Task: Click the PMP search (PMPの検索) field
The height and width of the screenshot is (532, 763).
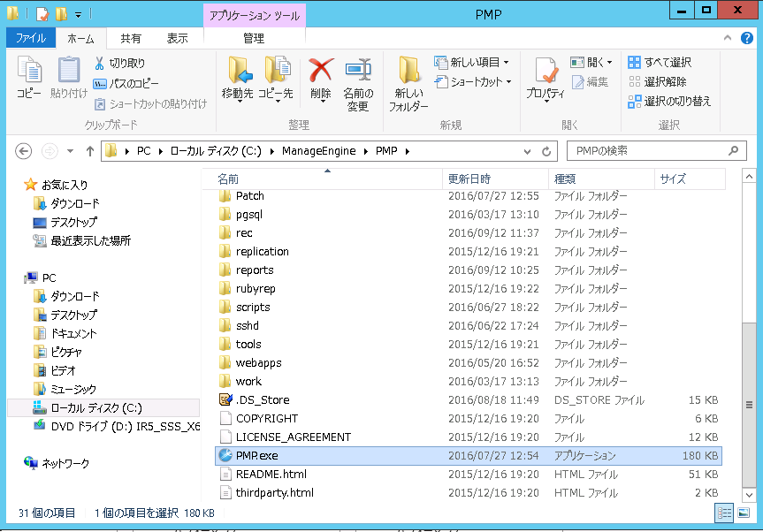Action: click(656, 151)
